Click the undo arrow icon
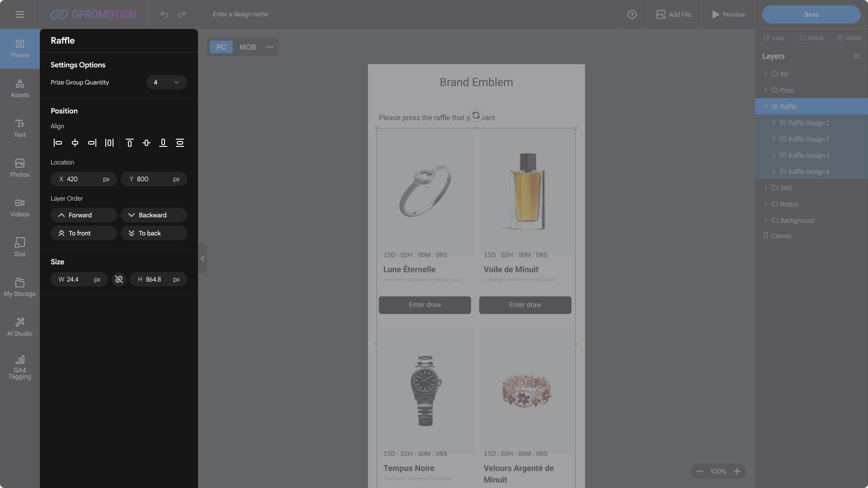 (x=164, y=14)
